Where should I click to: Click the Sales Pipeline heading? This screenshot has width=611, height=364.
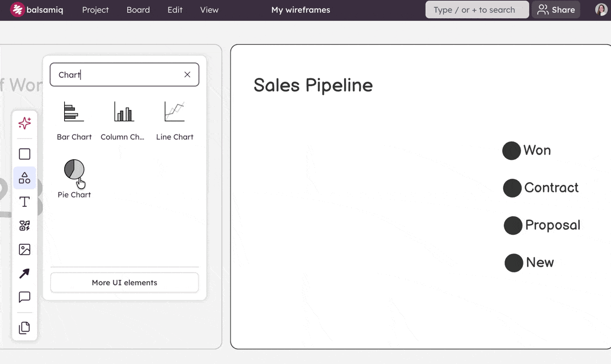[x=313, y=85]
